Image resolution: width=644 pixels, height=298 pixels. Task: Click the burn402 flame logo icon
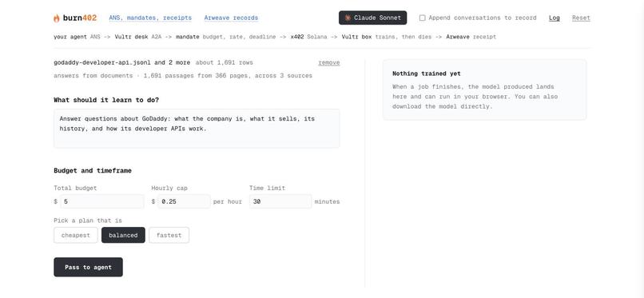(57, 18)
